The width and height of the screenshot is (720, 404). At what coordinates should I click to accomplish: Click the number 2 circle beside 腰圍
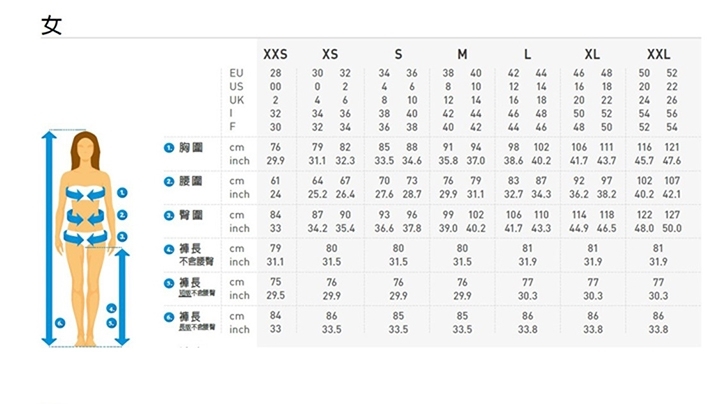170,181
